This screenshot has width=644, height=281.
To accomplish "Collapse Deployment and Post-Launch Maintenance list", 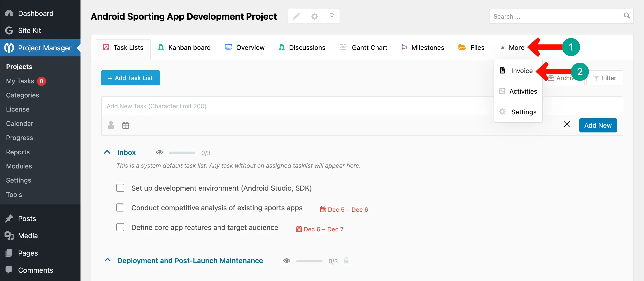I will [x=108, y=260].
